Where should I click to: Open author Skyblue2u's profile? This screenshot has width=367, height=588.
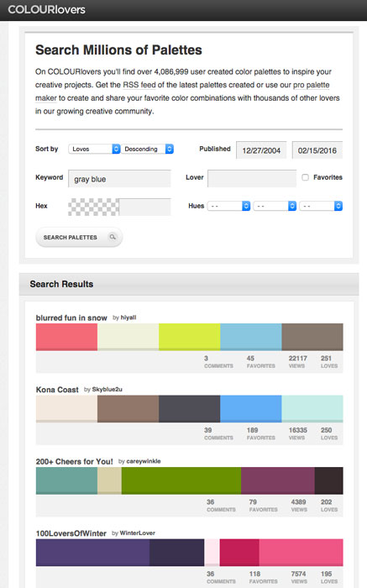pyautogui.click(x=107, y=389)
